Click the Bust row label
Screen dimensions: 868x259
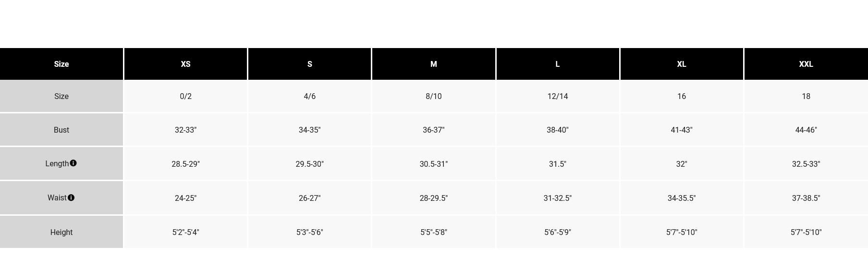pos(61,130)
